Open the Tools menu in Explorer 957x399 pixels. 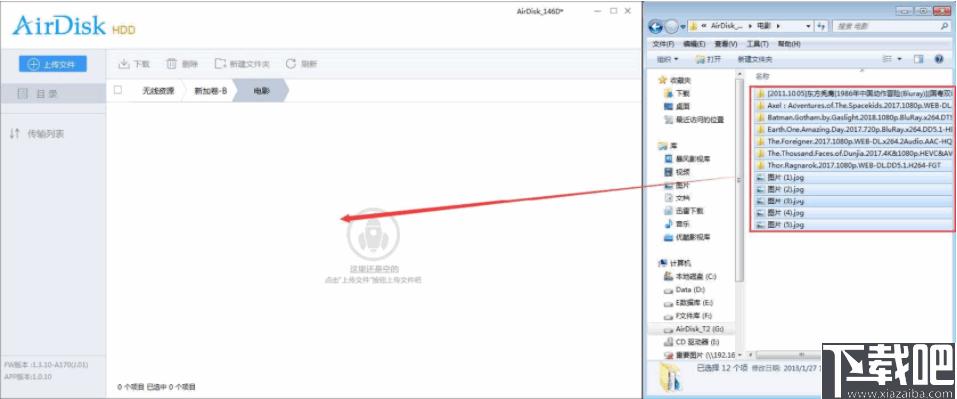(757, 44)
